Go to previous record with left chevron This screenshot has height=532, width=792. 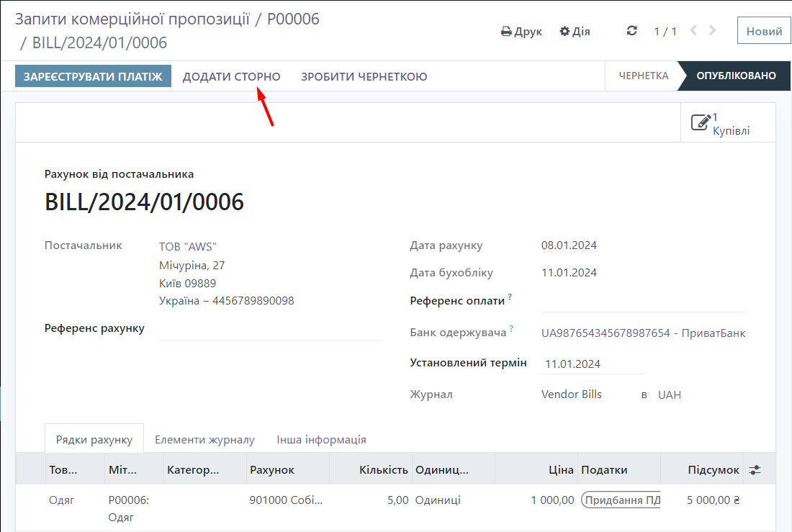[693, 31]
